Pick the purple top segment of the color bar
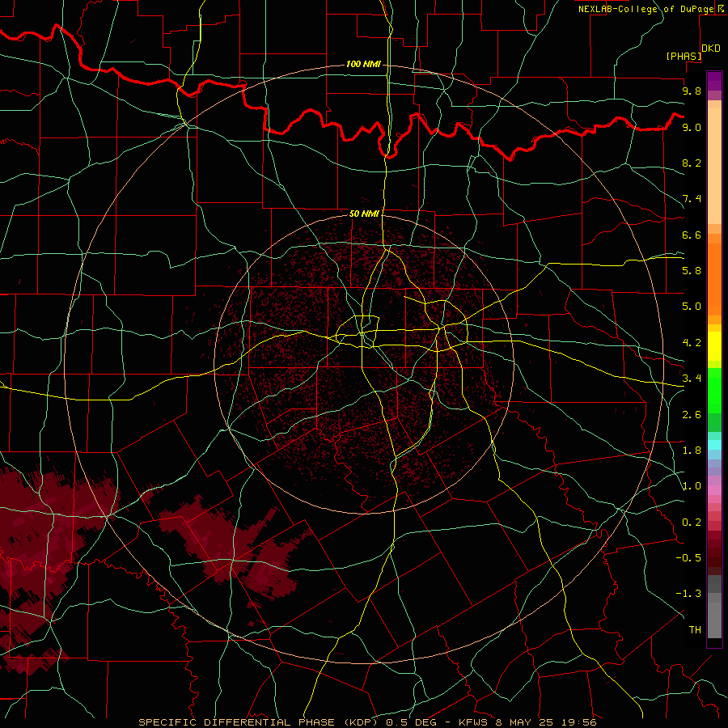 714,82
